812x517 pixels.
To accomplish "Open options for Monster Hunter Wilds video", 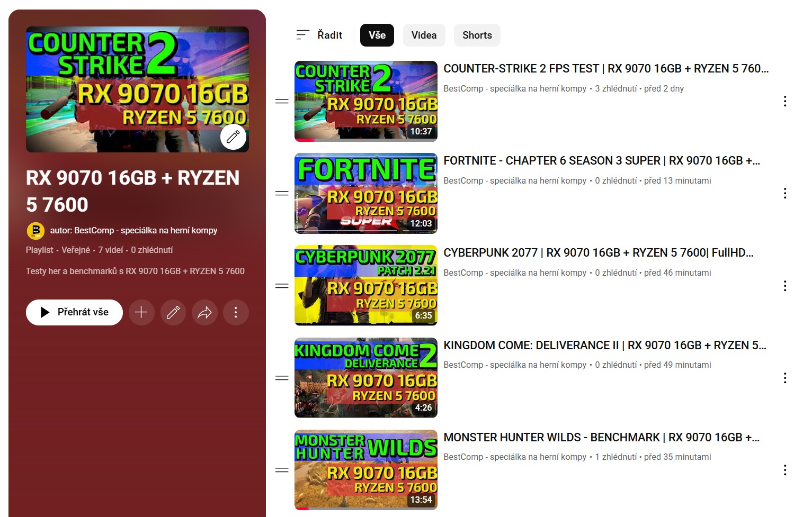I will pos(784,470).
